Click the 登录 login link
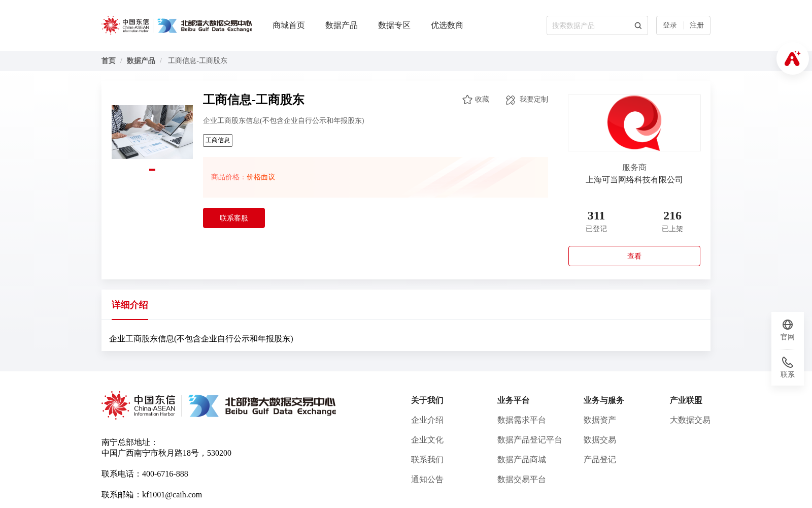The image size is (812, 508). [x=670, y=25]
